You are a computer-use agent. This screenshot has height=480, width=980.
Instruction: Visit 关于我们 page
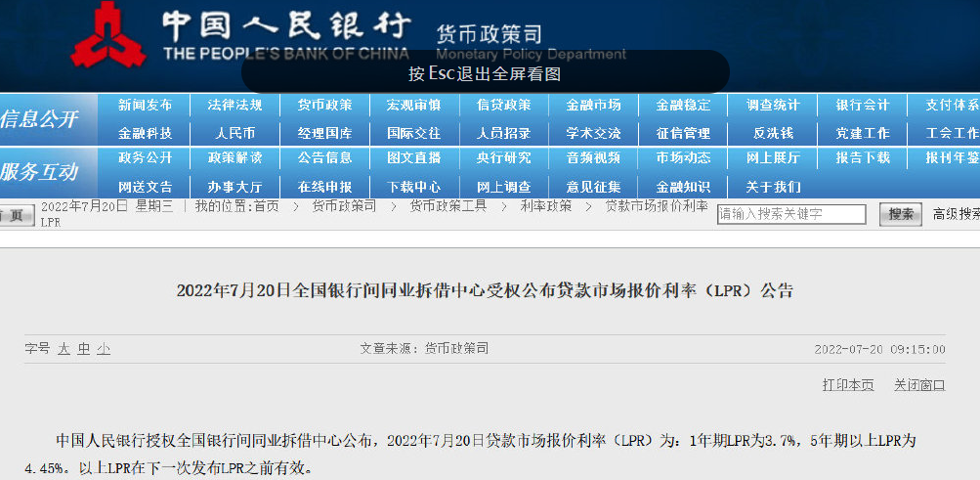tap(773, 187)
